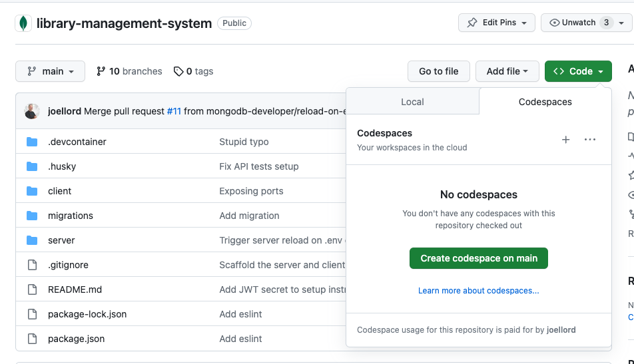Image resolution: width=634 pixels, height=364 pixels.
Task: Open the .devcontainer folder
Action: (x=77, y=142)
